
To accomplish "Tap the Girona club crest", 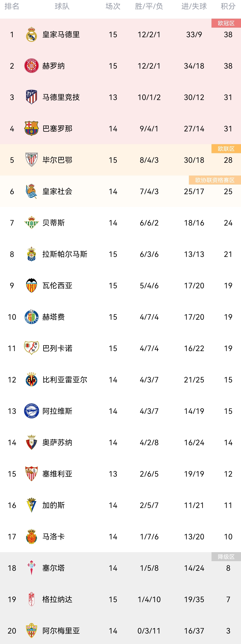I will point(32,66).
